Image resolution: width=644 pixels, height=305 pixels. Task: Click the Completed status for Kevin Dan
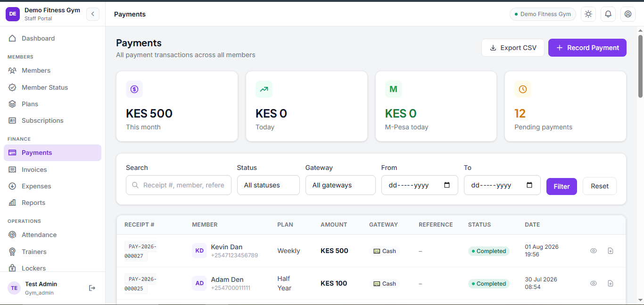488,251
